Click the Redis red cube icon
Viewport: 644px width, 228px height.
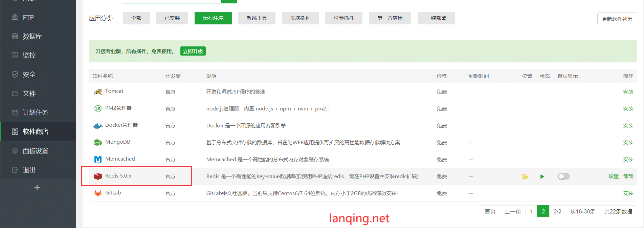tap(98, 176)
